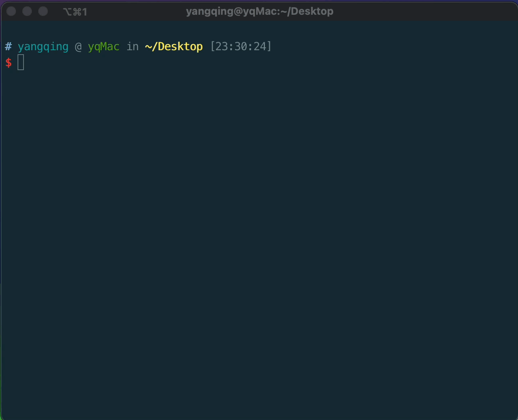Image resolution: width=518 pixels, height=420 pixels.
Task: Click the timestamp [23:30:24]
Action: tap(241, 47)
